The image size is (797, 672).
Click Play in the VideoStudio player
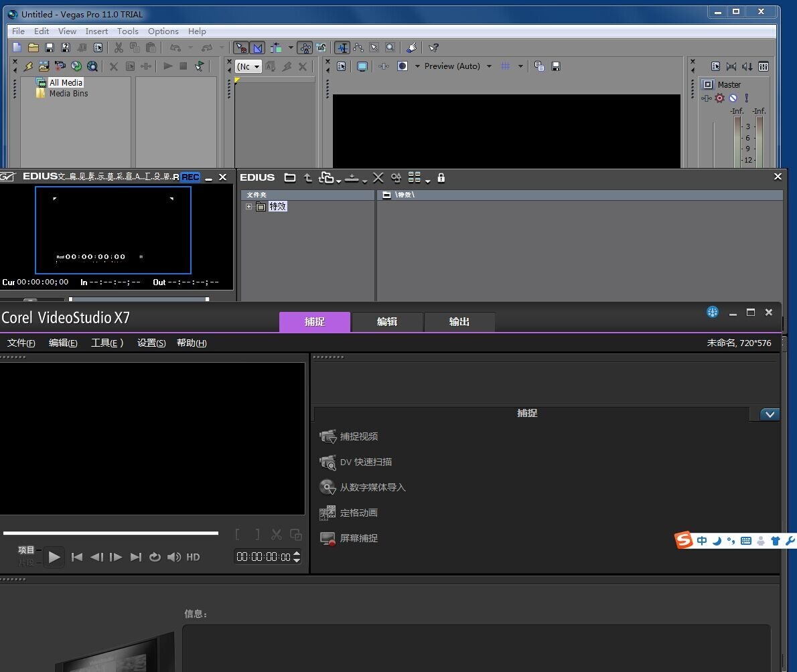54,557
